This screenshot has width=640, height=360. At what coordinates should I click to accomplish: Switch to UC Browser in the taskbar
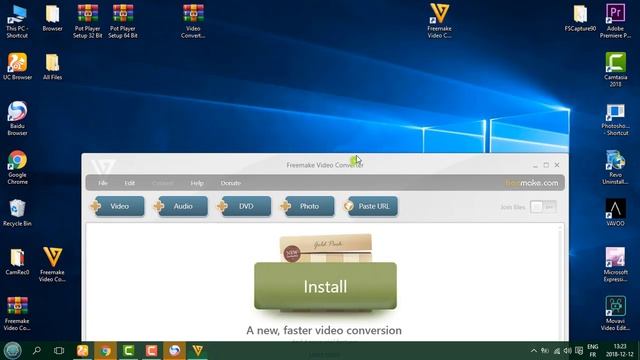(x=82, y=350)
